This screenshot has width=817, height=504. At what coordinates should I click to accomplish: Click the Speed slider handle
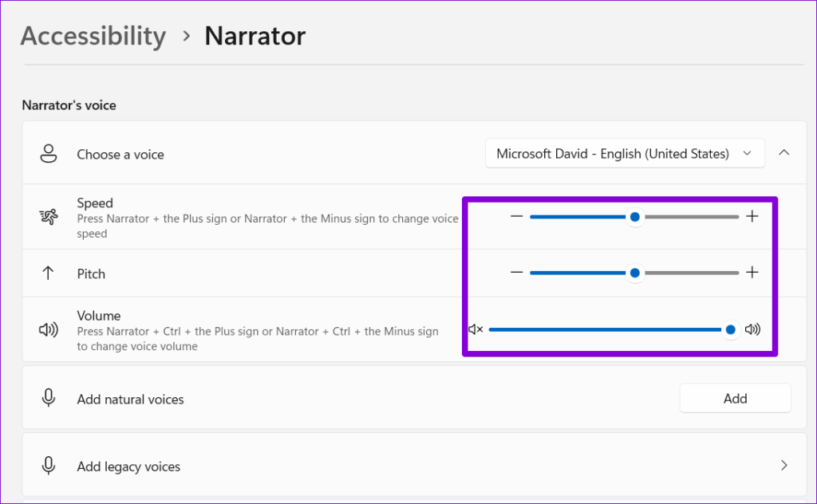coord(634,216)
